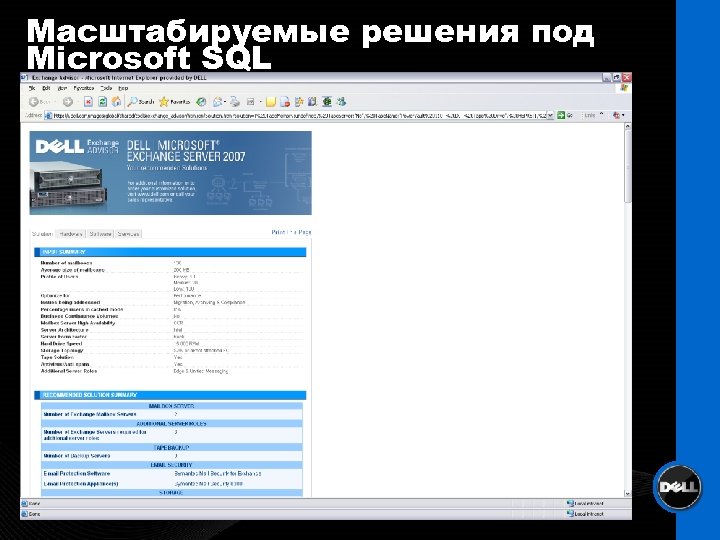Open the Edit menu
Image resolution: width=720 pixels, height=540 pixels.
tap(46, 88)
